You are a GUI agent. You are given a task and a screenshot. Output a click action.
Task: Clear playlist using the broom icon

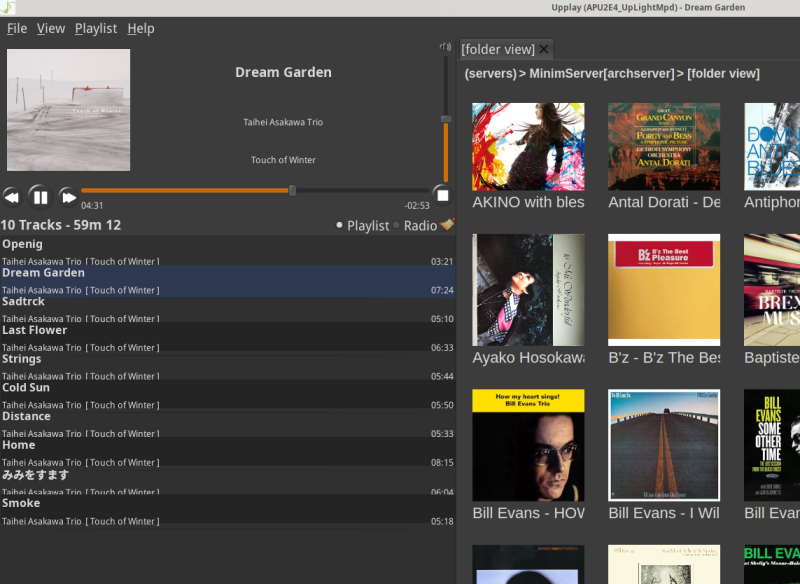coord(447,225)
